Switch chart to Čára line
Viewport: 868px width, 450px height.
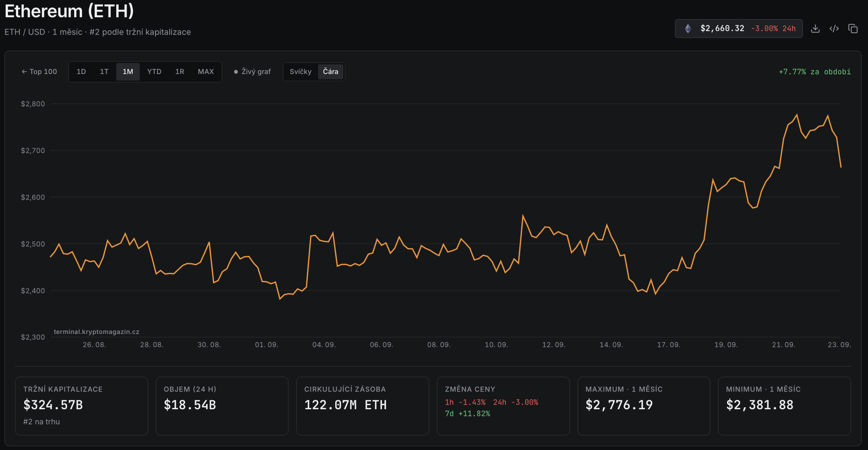331,72
